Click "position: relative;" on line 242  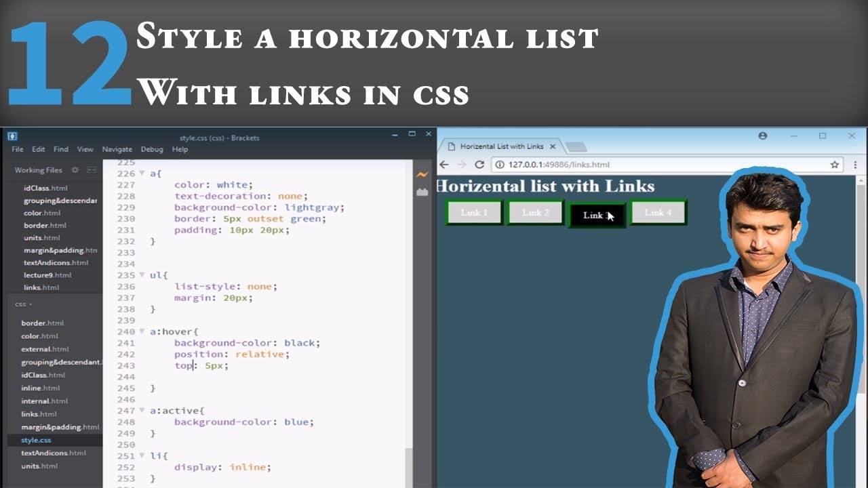(231, 354)
